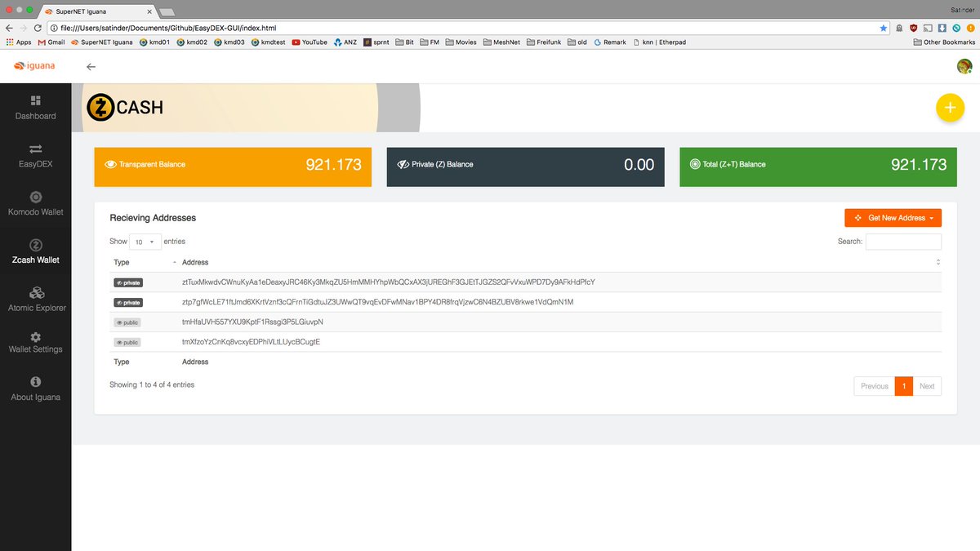Screen dimensions: 980x551
Task: Open the Gmail bookmark
Action: tap(51, 42)
